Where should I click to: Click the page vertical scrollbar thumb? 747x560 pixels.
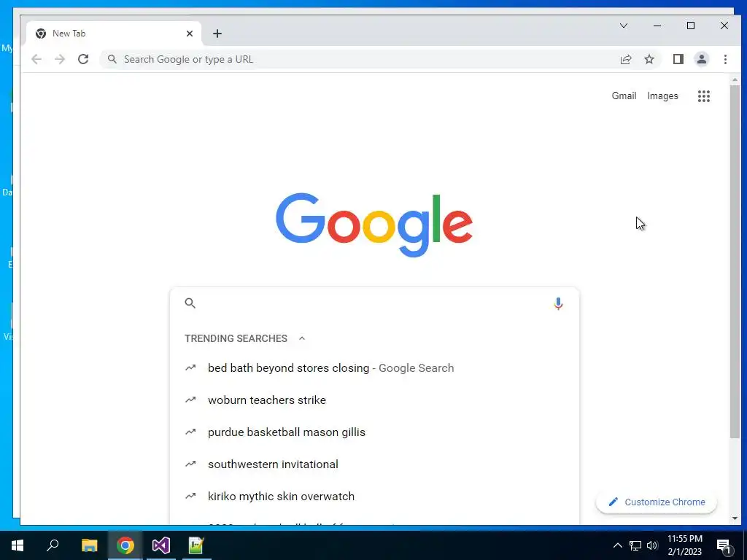pos(735,262)
